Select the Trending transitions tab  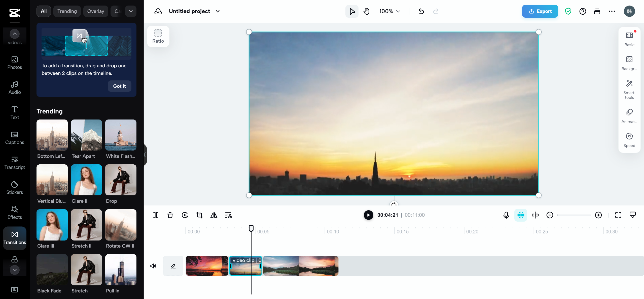click(67, 11)
